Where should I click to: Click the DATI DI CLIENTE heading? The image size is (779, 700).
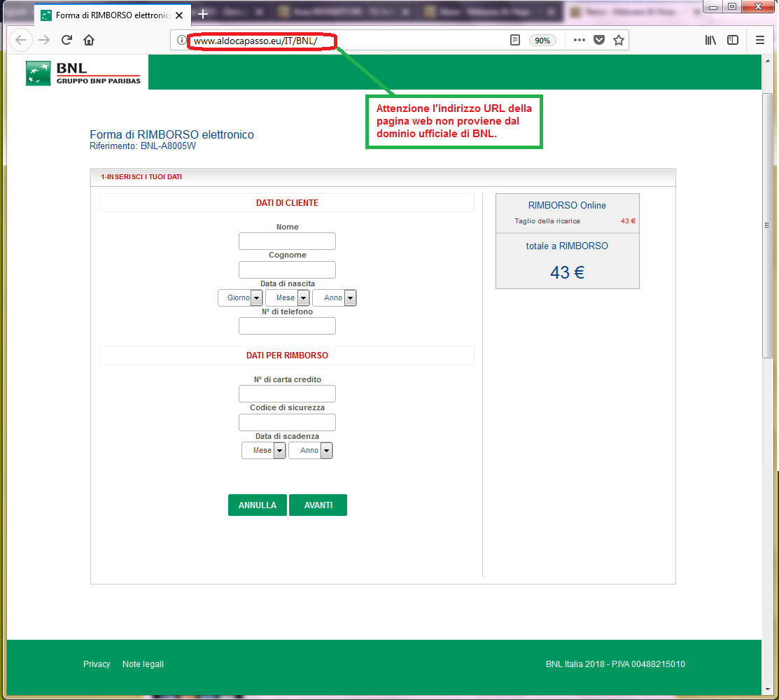click(x=287, y=203)
